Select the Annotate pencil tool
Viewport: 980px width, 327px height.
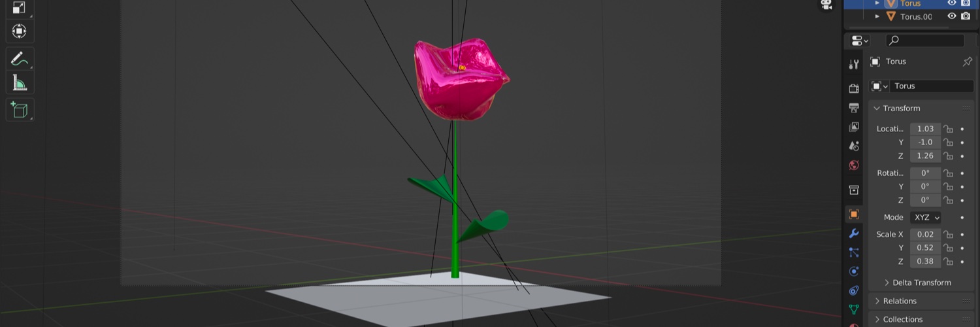tap(20, 59)
